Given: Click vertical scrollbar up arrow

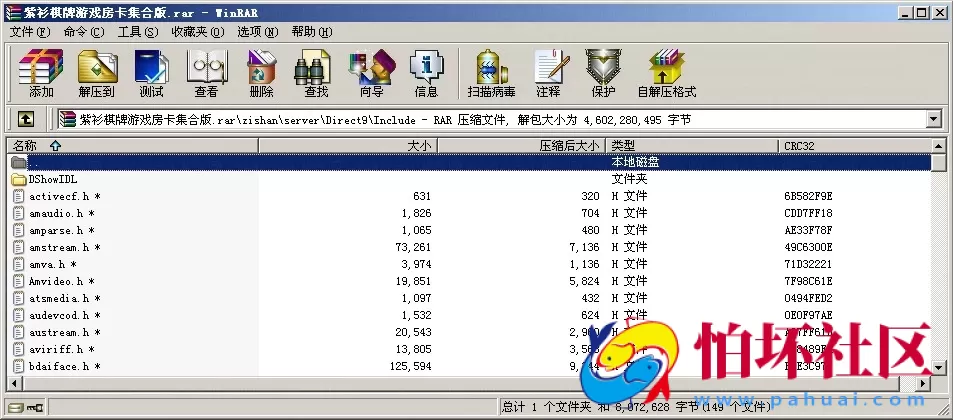Looking at the screenshot, I should (x=939, y=146).
